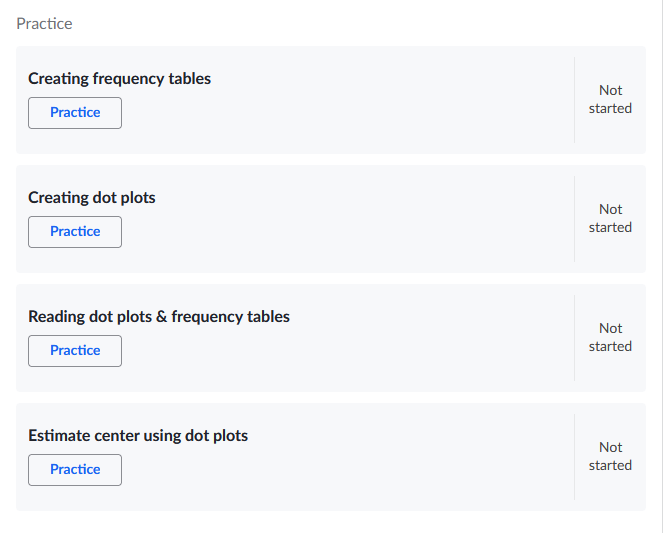Click the page scrollbar on the right edge
The width and height of the screenshot is (663, 533).
pos(662,266)
